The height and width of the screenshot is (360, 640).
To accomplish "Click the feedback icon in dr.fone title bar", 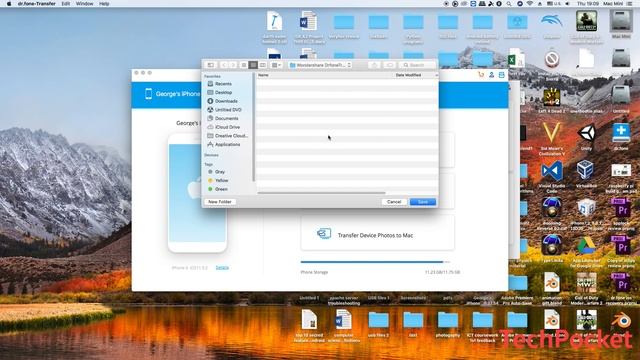I will coord(502,75).
